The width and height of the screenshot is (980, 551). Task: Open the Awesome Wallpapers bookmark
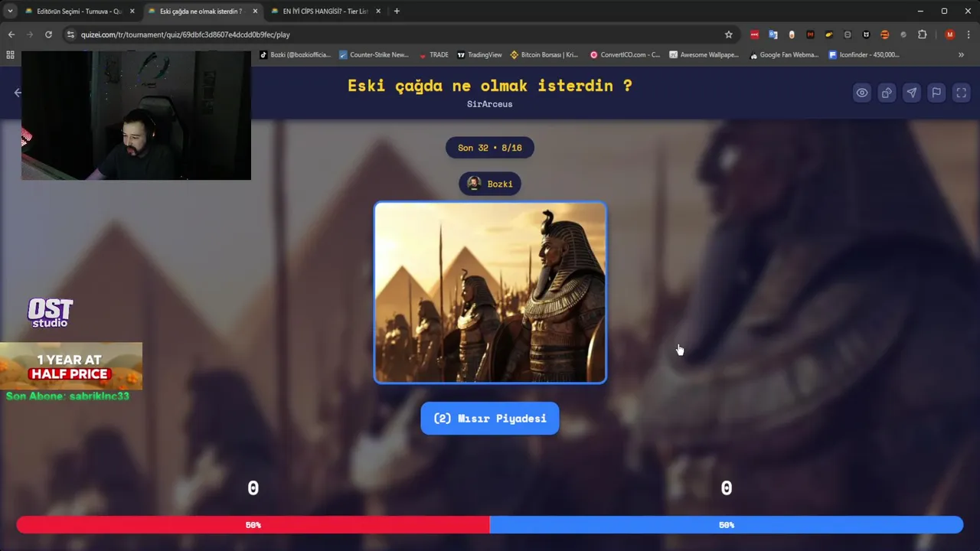[x=704, y=55]
